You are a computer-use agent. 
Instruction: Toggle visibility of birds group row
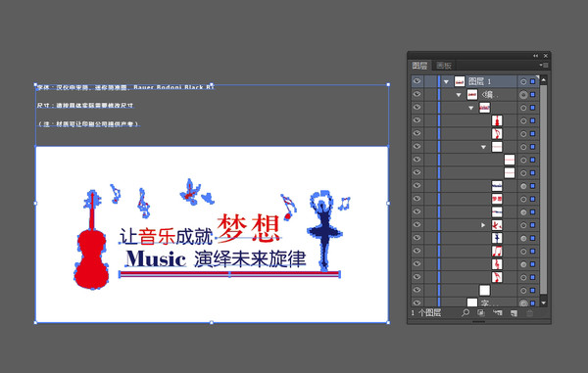click(417, 225)
